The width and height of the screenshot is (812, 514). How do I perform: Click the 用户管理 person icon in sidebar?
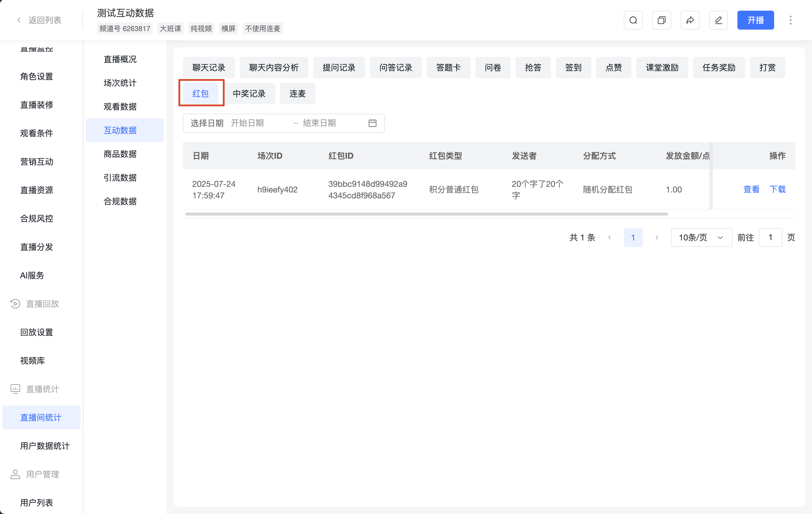(15, 474)
